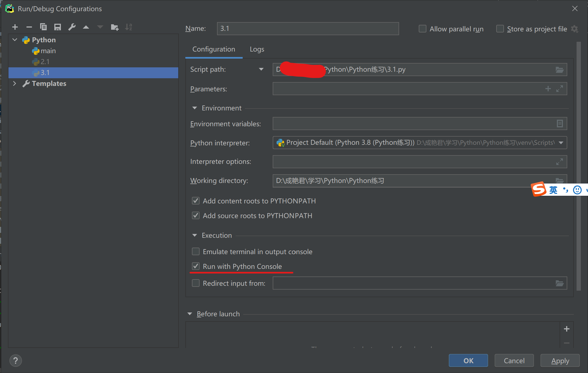The height and width of the screenshot is (373, 588).
Task: Create a new configurations folder
Action: point(115,27)
